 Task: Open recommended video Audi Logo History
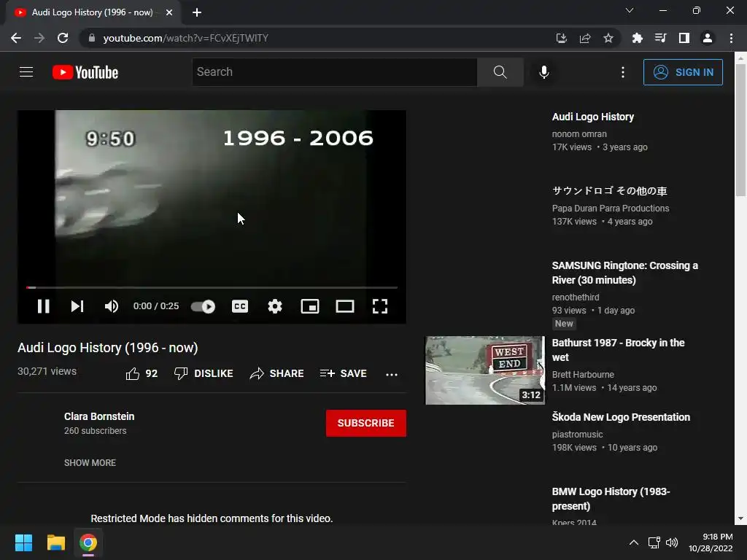(x=592, y=117)
